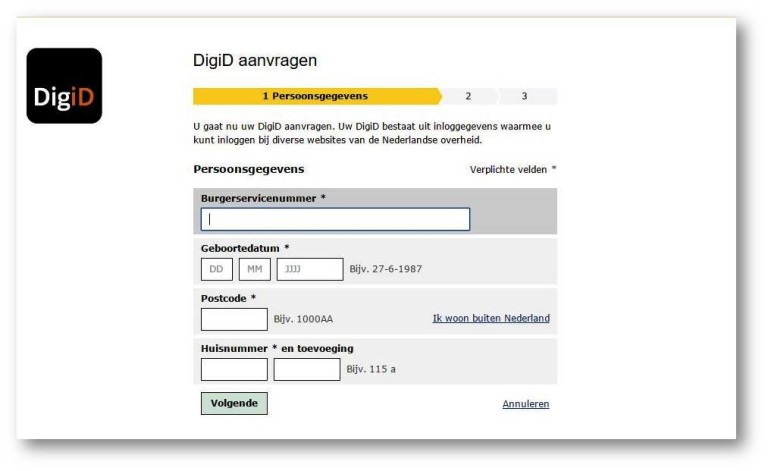The width and height of the screenshot is (768, 471).
Task: Focus the Burgerservicenummer input field
Action: coord(335,219)
